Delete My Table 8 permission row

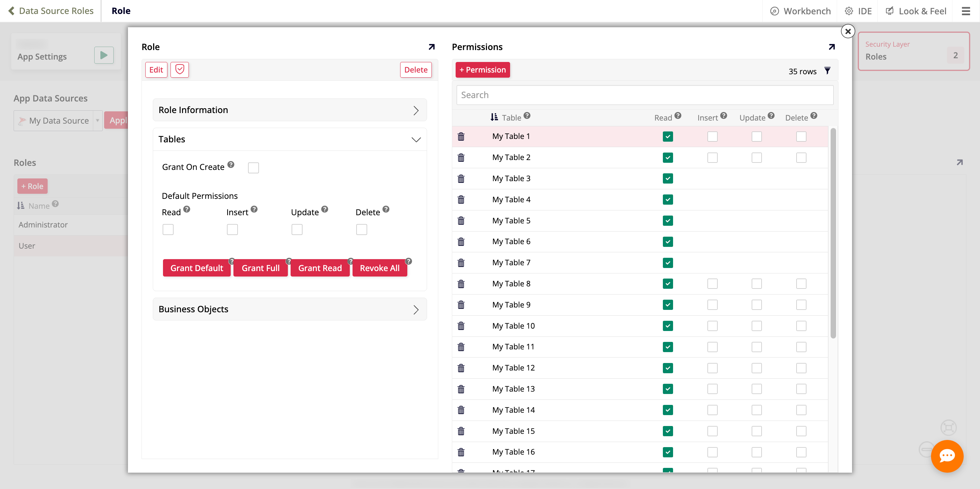tap(461, 284)
